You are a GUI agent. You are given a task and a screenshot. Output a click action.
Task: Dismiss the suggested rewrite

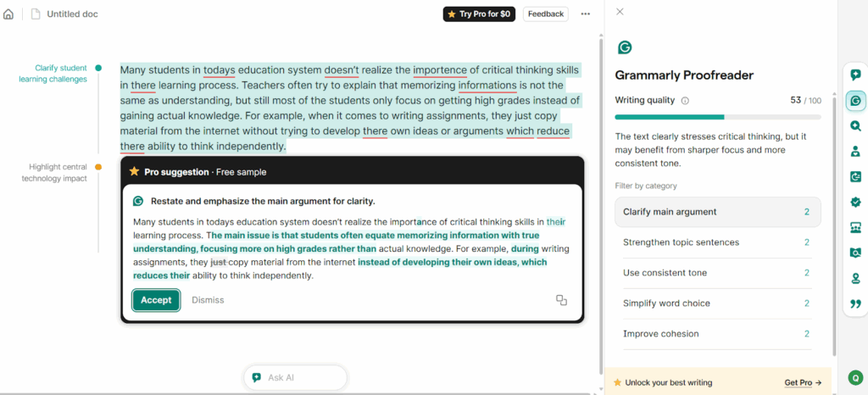pyautogui.click(x=208, y=300)
